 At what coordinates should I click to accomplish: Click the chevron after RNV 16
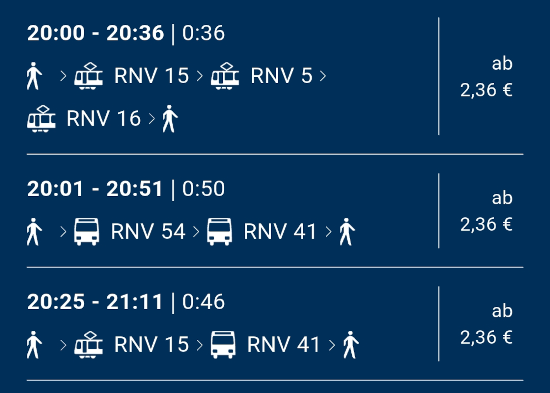[152, 119]
